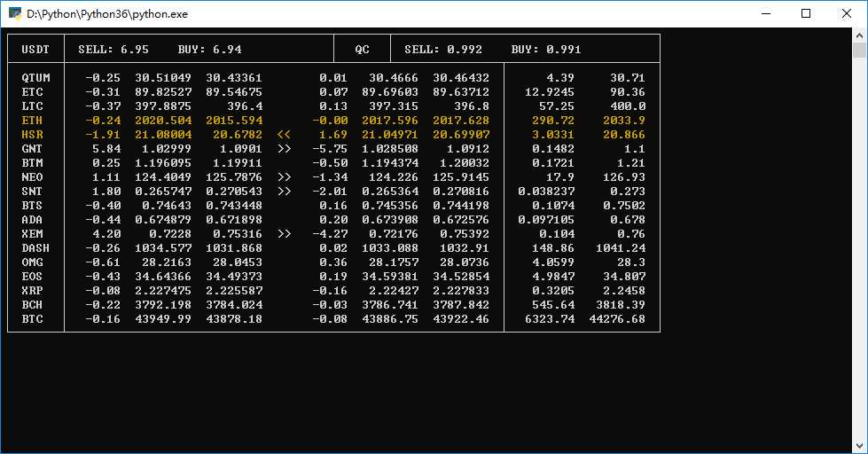Click value 1041.24 in DASH row
The height and width of the screenshot is (454, 868).
[x=621, y=248]
